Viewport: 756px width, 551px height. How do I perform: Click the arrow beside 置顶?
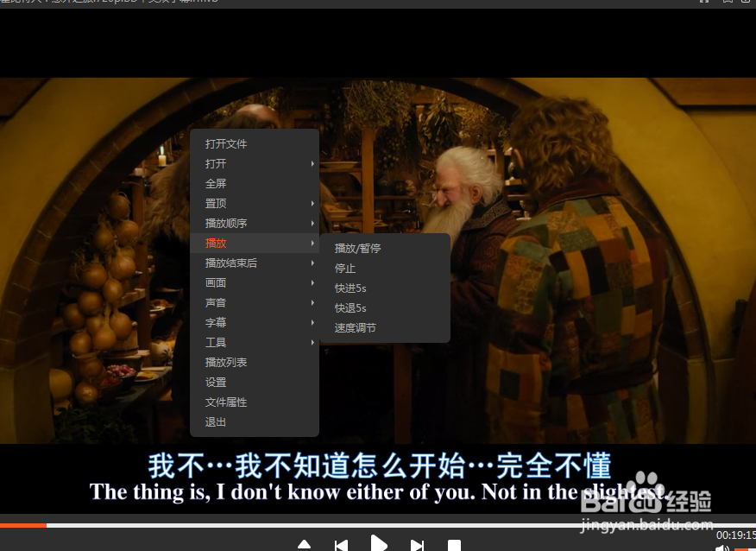312,203
